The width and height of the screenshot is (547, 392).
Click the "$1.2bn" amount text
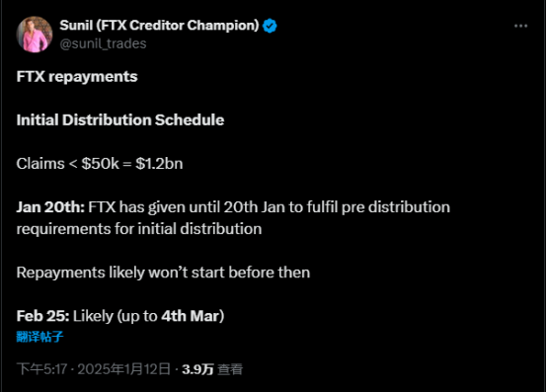[x=159, y=164]
